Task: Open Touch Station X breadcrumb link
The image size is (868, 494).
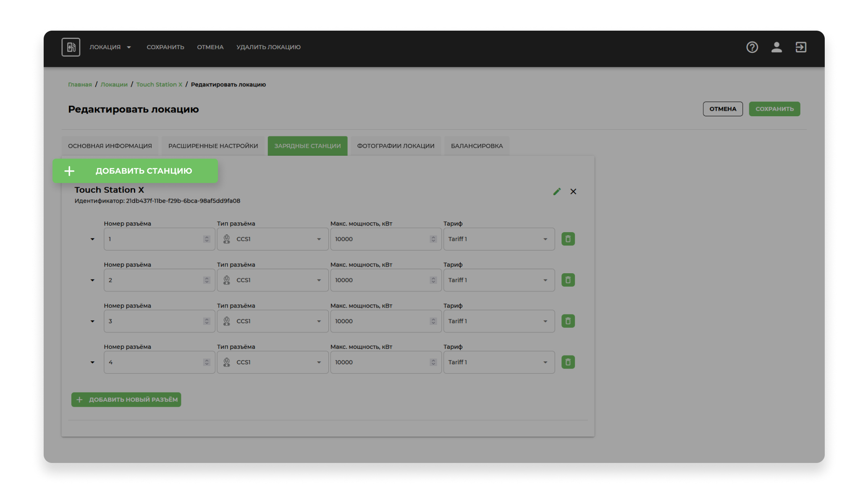Action: click(x=159, y=84)
